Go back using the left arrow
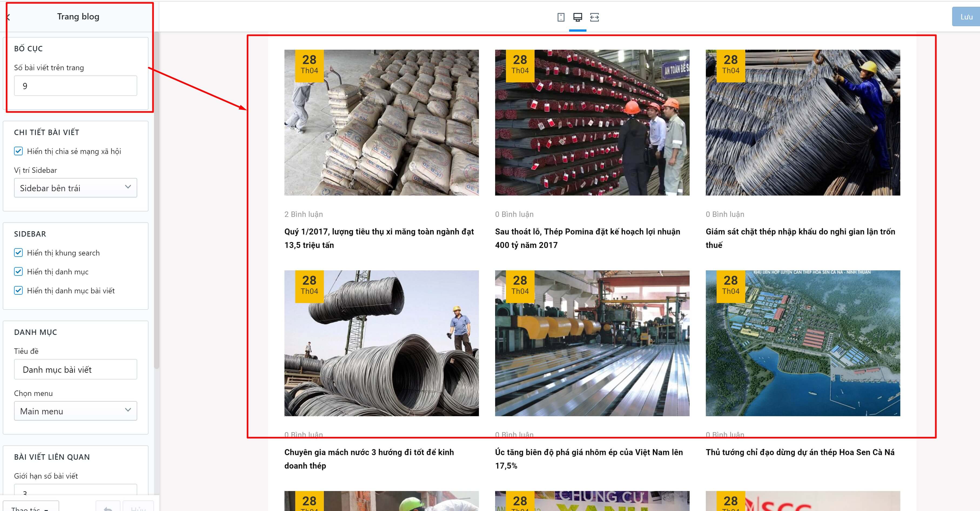 point(8,17)
